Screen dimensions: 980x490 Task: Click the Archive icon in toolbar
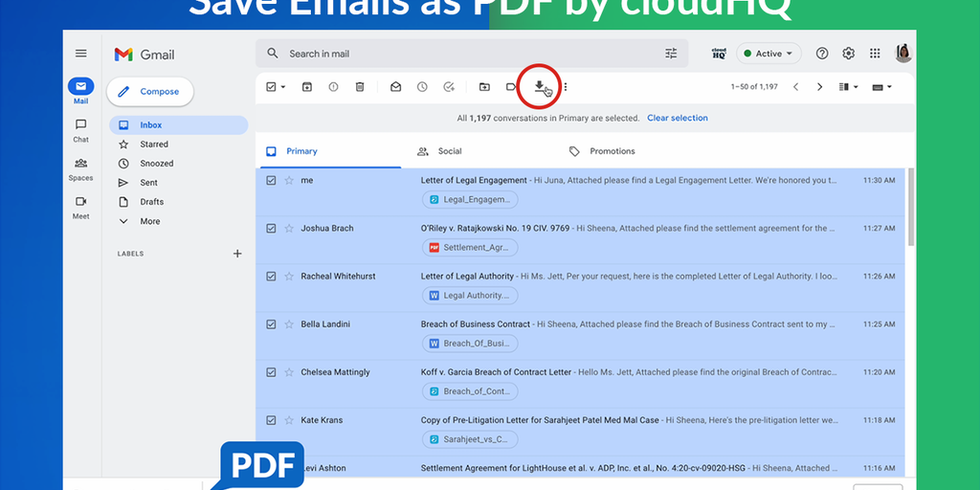coord(307,87)
